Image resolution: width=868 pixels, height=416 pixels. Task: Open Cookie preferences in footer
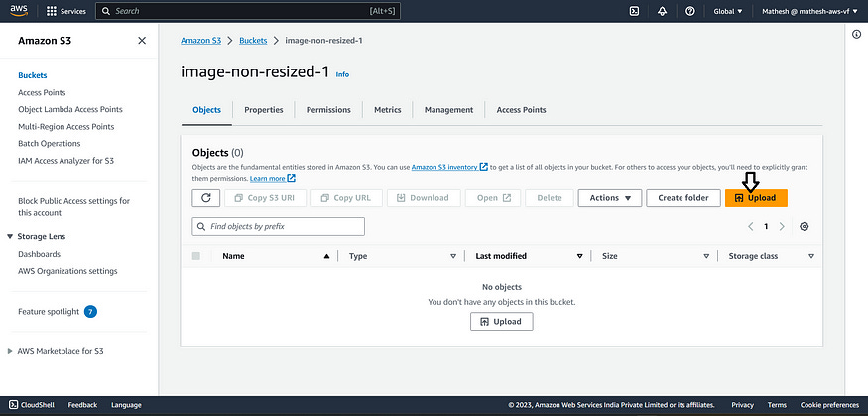829,405
